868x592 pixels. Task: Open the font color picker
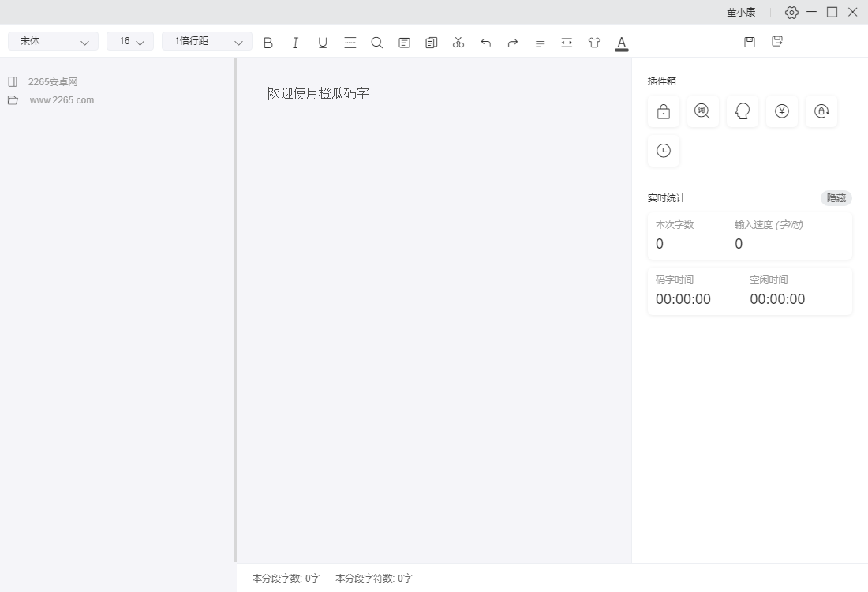[x=622, y=42]
